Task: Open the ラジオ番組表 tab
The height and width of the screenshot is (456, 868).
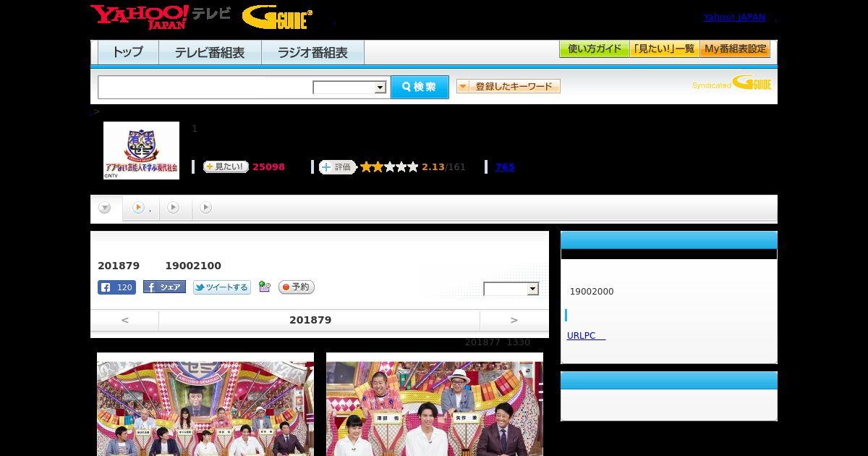Action: click(312, 52)
